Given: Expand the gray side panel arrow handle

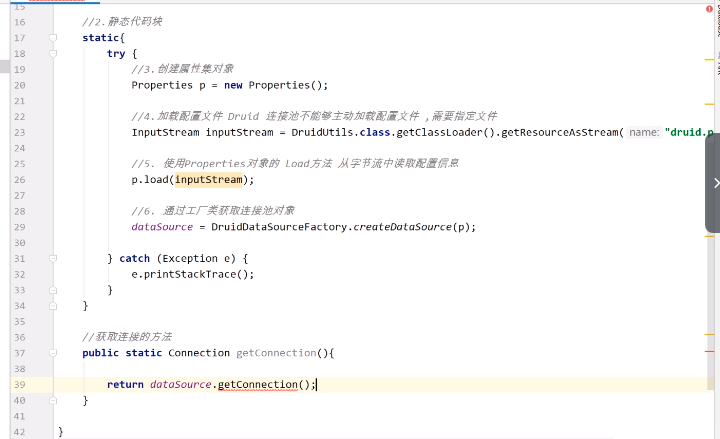Looking at the screenshot, I should click(713, 183).
